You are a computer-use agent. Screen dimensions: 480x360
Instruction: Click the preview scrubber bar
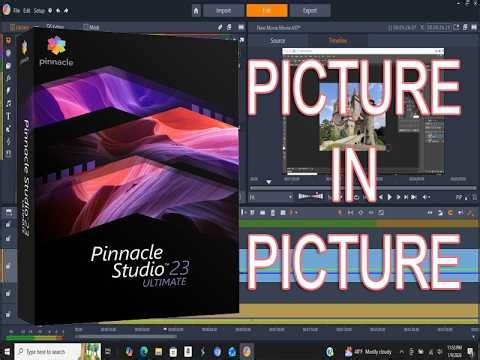tap(363, 188)
